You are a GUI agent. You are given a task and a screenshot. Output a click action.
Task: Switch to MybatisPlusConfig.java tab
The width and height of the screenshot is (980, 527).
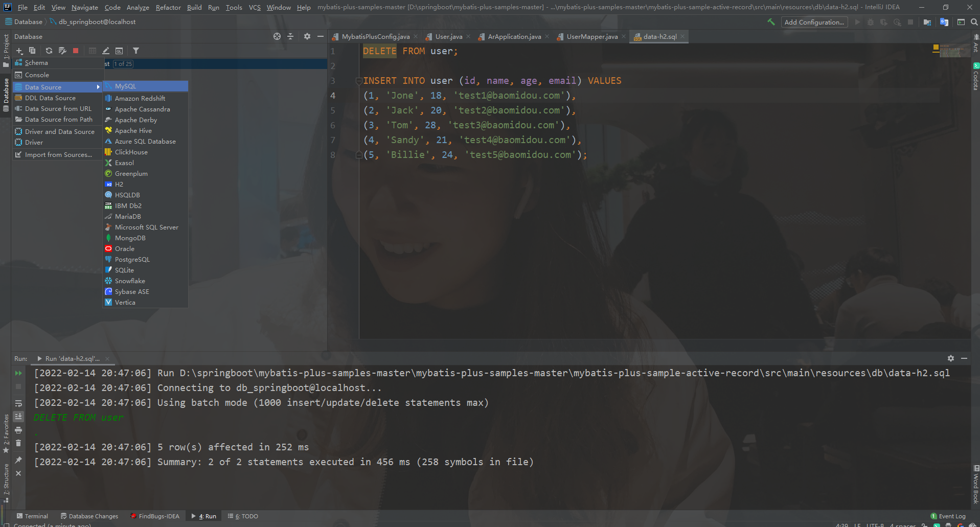[x=375, y=36]
